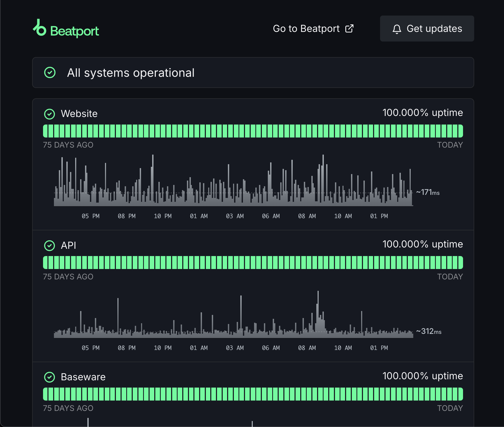Screen dimensions: 504x427
Task: Click the API response time chart
Action: [233, 314]
